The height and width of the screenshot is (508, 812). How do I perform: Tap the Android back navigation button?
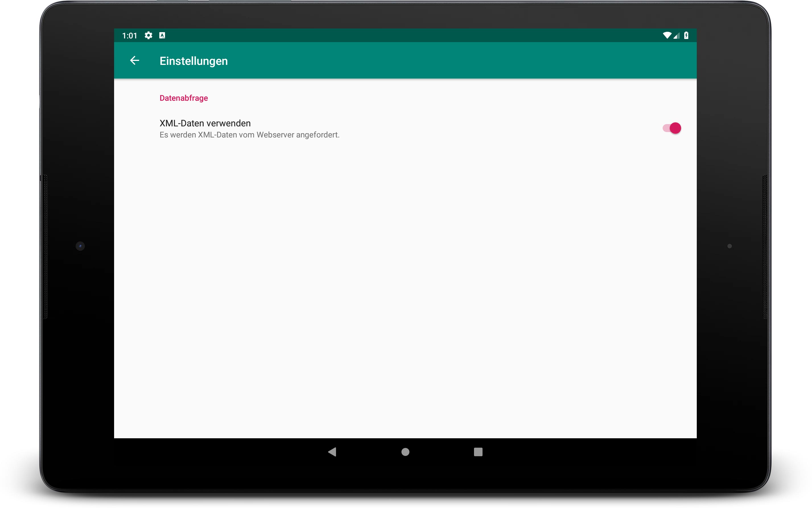332,452
